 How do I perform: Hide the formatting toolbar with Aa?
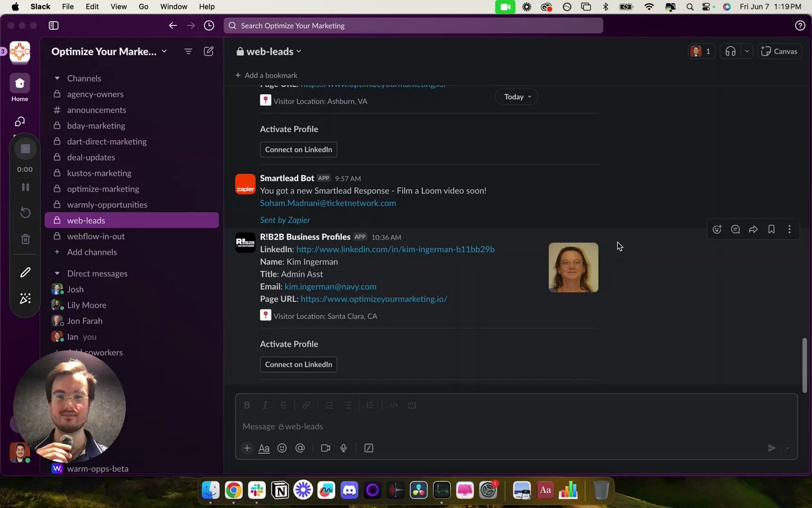click(264, 448)
